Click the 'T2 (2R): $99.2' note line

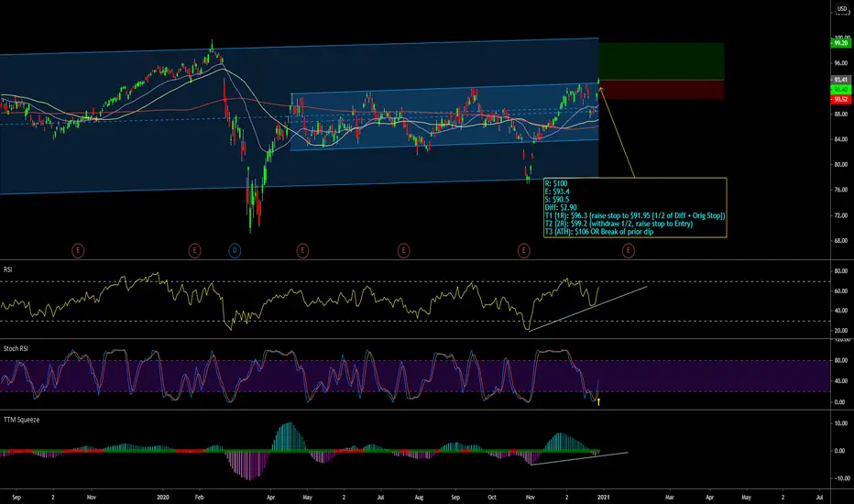(619, 224)
